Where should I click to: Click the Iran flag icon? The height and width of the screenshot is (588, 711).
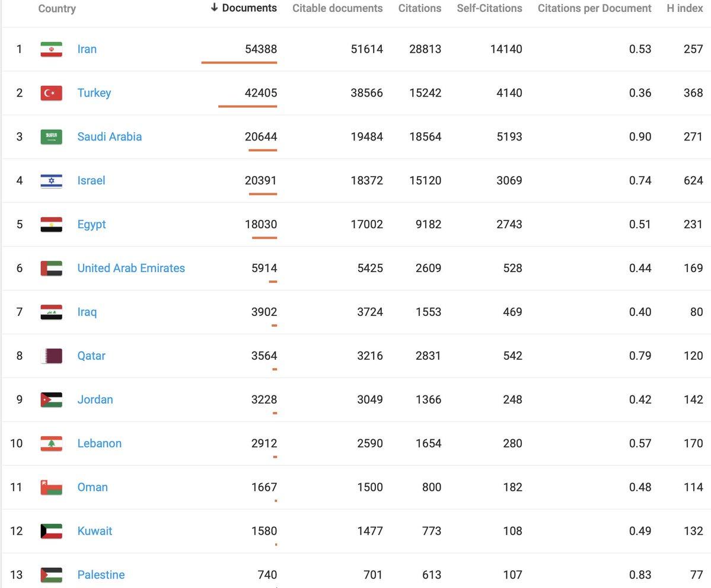(x=51, y=49)
